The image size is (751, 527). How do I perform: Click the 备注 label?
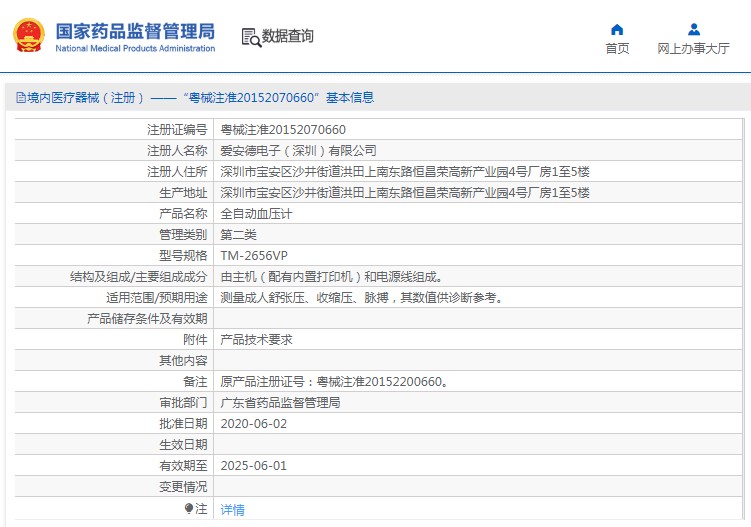(195, 382)
